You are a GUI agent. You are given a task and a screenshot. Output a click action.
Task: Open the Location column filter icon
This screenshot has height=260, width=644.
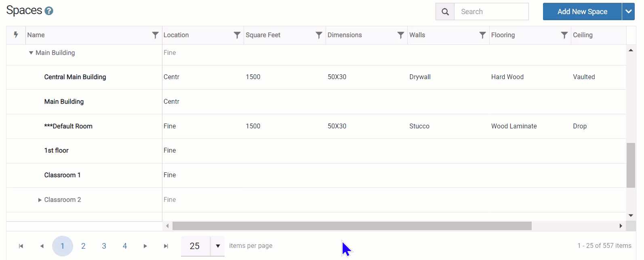(x=237, y=35)
